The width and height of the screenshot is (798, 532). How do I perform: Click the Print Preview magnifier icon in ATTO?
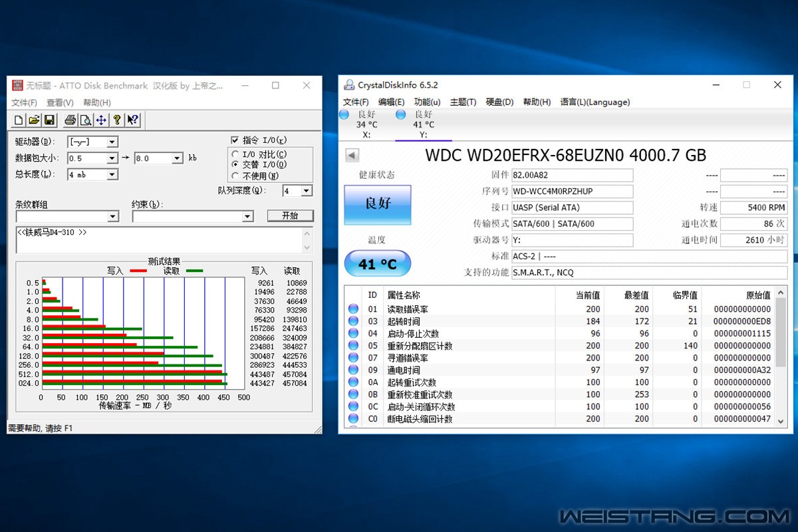tap(85, 120)
